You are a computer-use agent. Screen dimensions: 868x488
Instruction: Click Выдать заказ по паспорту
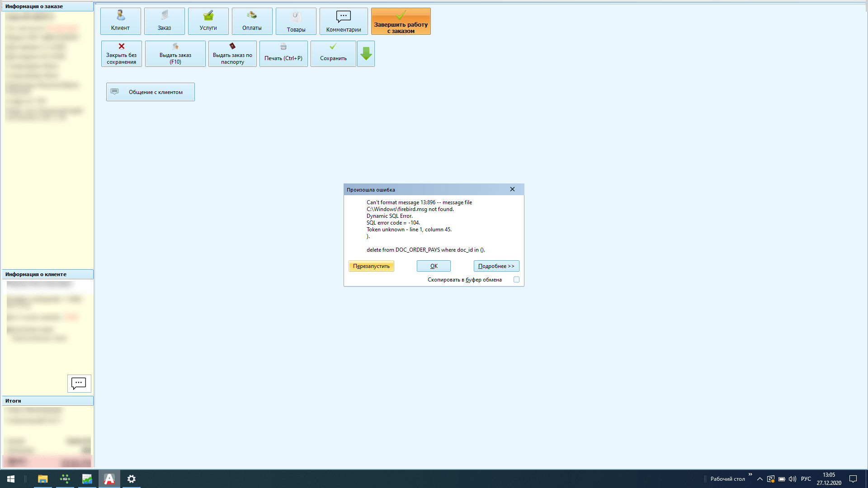click(x=232, y=54)
